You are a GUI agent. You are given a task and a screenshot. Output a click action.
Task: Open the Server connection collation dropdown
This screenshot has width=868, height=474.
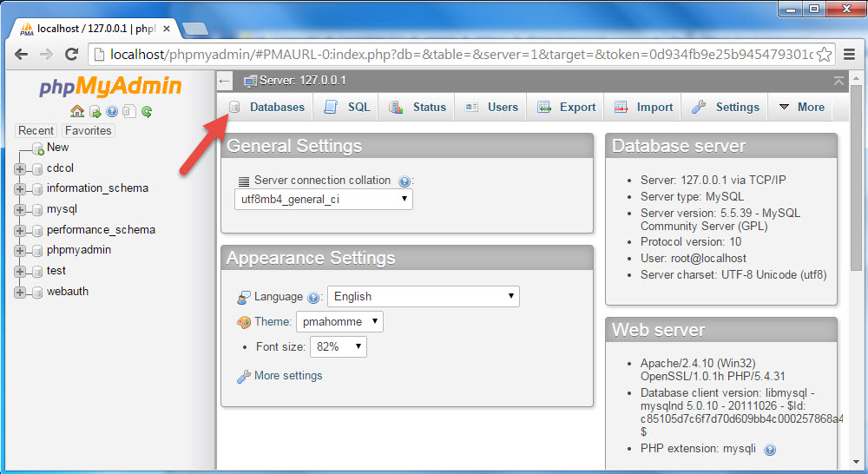pyautogui.click(x=324, y=200)
